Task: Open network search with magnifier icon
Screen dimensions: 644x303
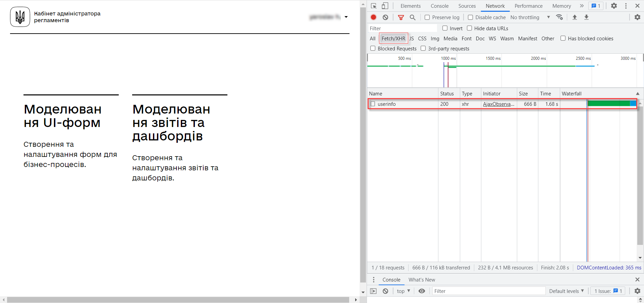Action: [413, 17]
